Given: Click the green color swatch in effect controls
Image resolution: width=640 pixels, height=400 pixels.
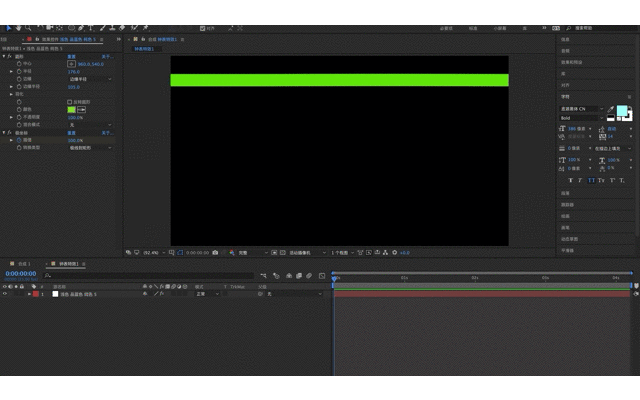Looking at the screenshot, I should (71, 110).
